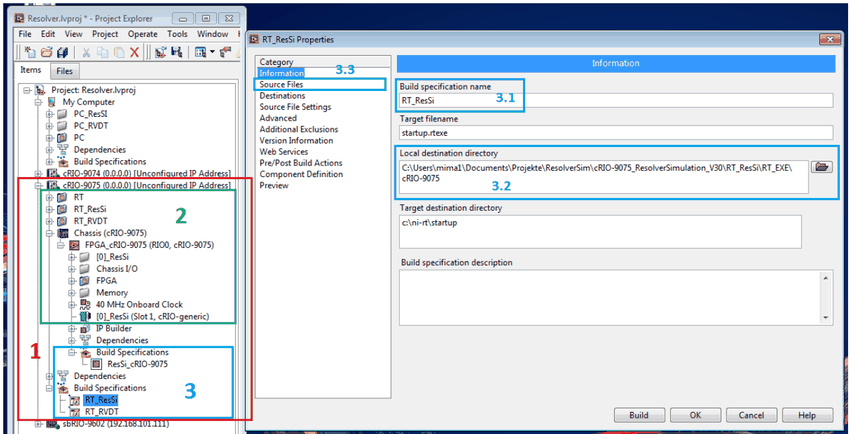Switch to the Files tab
Screen dimensions: 852x434
coord(65,71)
